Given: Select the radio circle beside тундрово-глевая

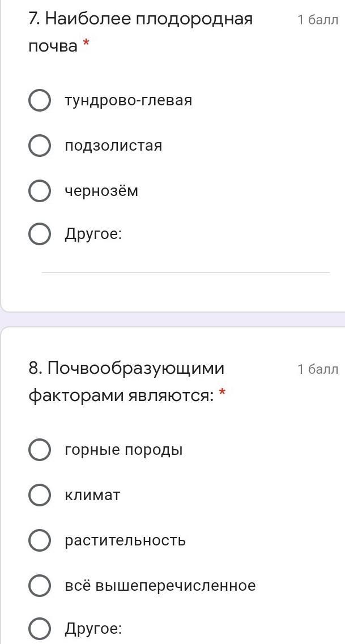Looking at the screenshot, I should coord(39,100).
